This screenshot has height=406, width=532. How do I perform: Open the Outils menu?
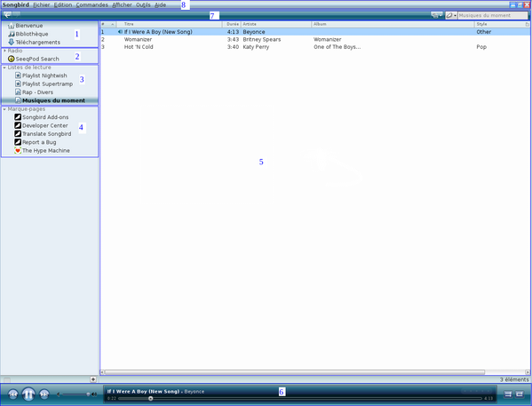[143, 4]
